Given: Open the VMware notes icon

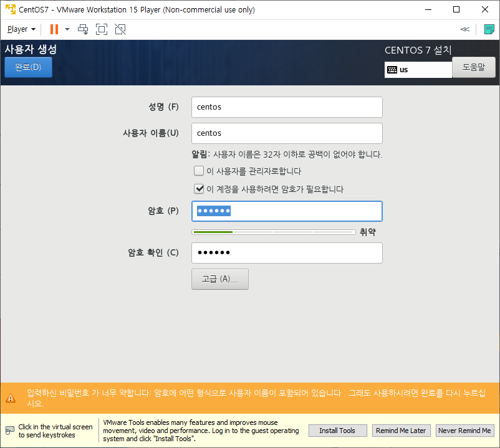Looking at the screenshot, I should tap(489, 29).
